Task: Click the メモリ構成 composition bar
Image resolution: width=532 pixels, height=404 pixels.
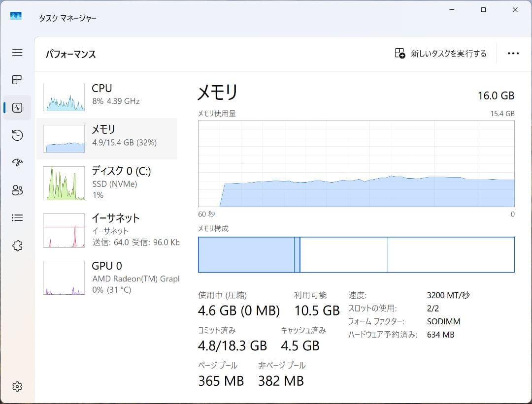Action: [355, 254]
